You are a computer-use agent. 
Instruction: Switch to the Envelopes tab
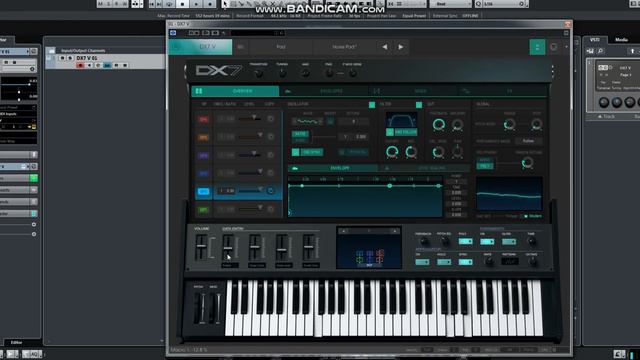[x=324, y=91]
